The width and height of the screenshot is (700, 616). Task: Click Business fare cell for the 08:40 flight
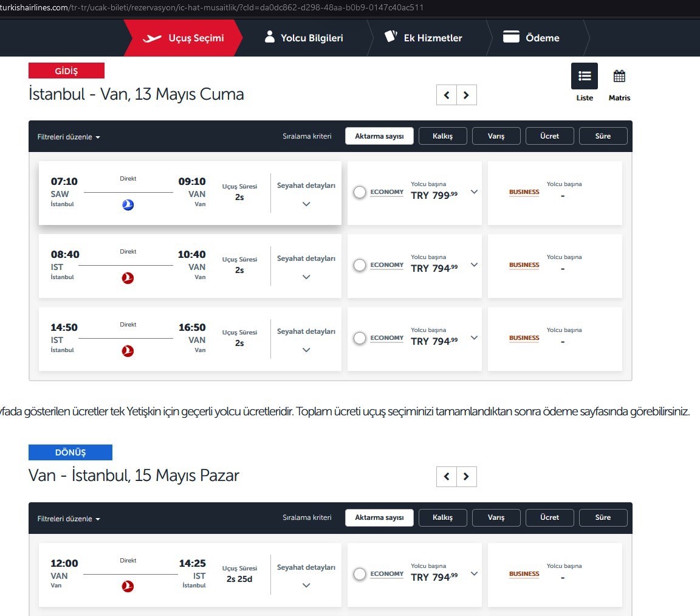[x=555, y=266]
